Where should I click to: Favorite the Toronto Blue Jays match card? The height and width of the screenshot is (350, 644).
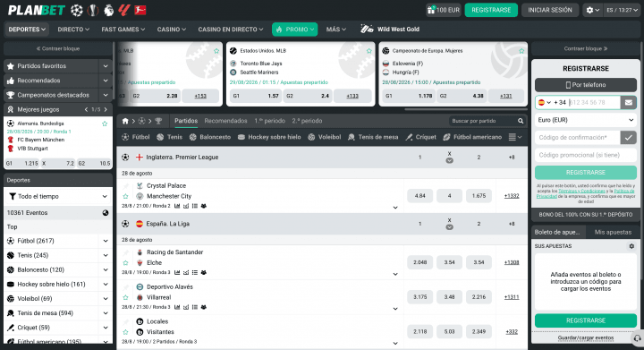tap(369, 51)
